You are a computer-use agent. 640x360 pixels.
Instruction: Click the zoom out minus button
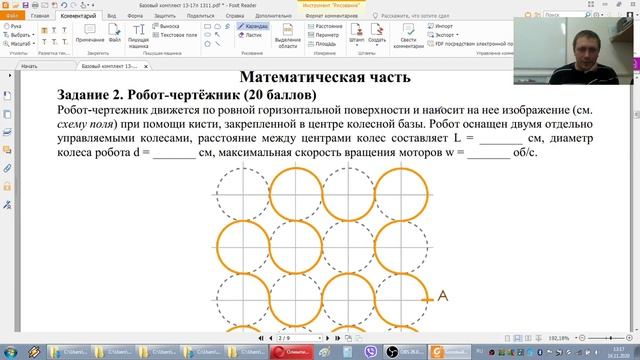[x=582, y=338]
